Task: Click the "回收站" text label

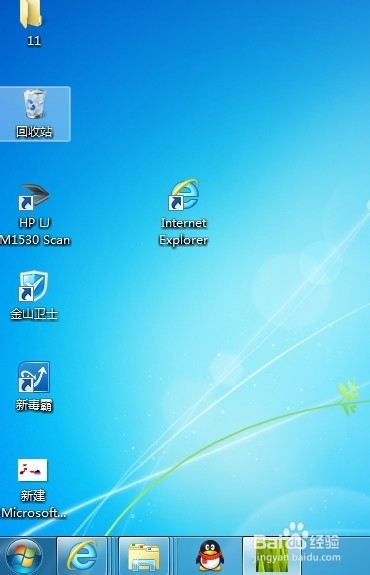Action: pos(34,131)
